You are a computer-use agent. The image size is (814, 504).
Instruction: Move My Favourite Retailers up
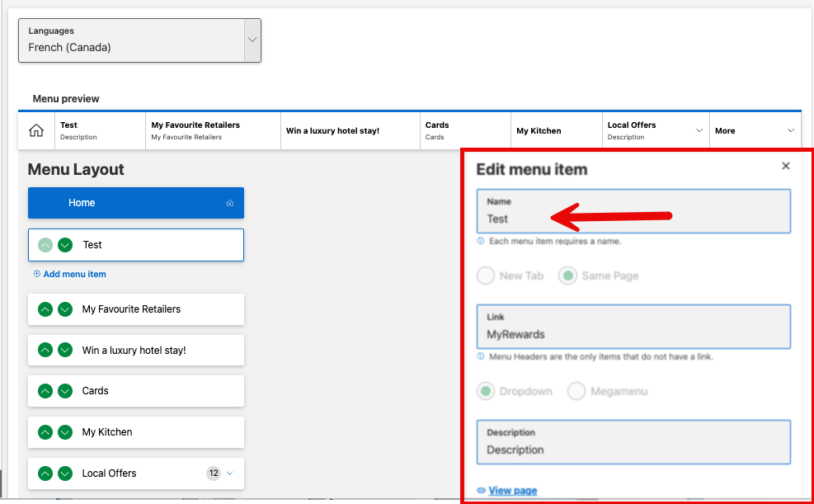tap(45, 309)
